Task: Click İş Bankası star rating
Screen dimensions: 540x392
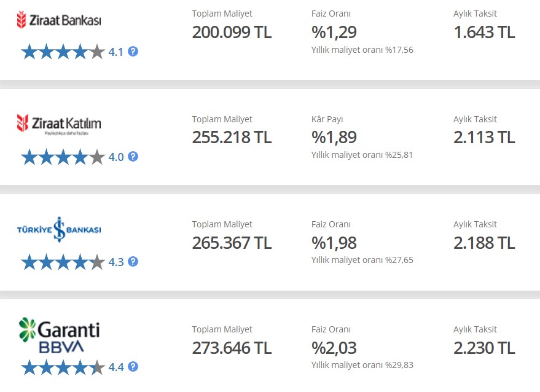Action: pyautogui.click(x=63, y=262)
